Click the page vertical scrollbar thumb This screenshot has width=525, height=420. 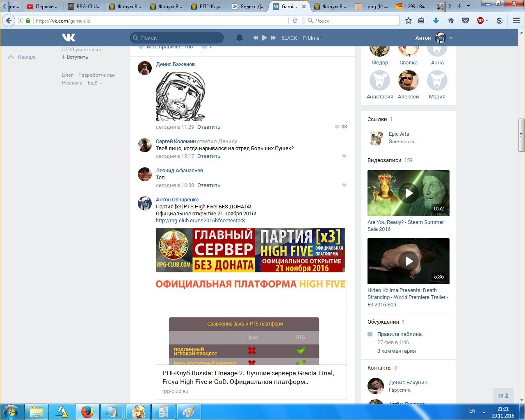[521, 135]
